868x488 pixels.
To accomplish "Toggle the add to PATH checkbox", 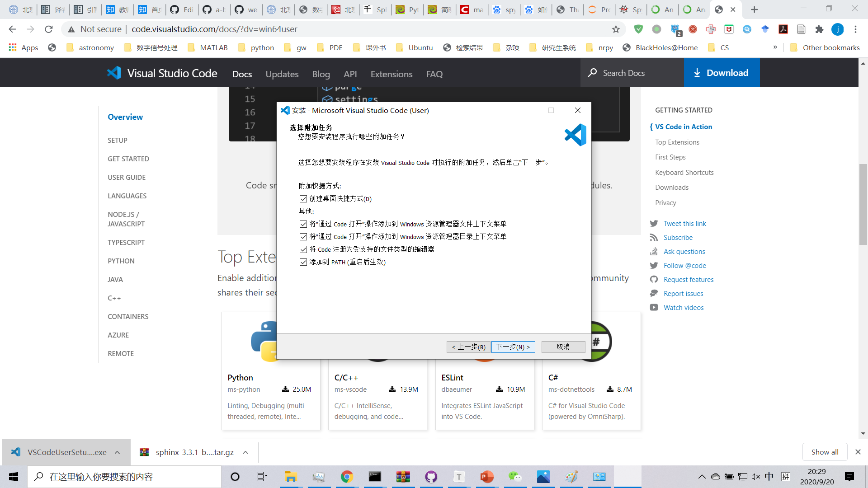I will (x=303, y=262).
